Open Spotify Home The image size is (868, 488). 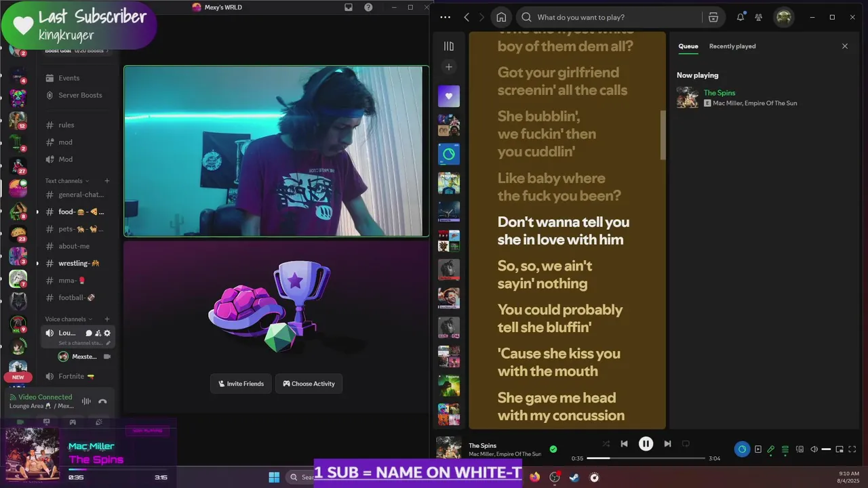coord(501,17)
